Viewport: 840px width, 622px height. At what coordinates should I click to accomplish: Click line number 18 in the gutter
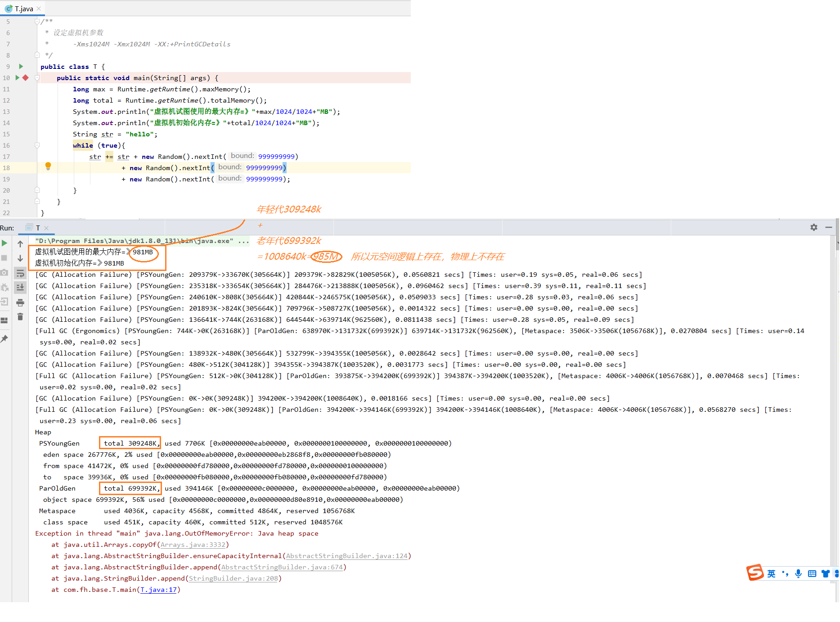[6, 168]
